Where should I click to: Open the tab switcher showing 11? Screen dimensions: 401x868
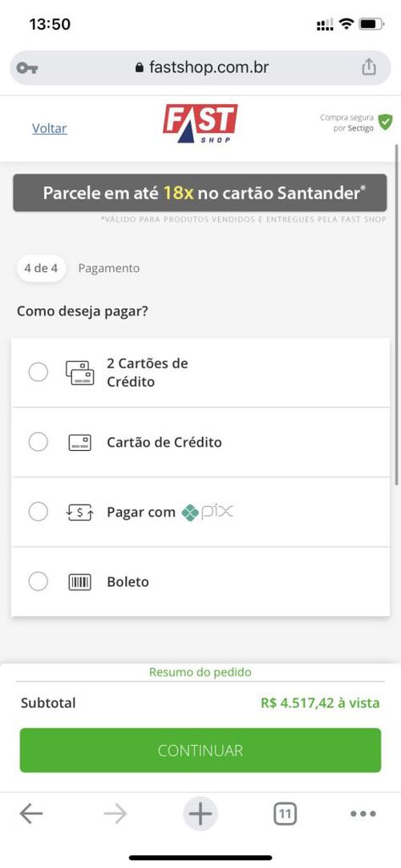(285, 813)
